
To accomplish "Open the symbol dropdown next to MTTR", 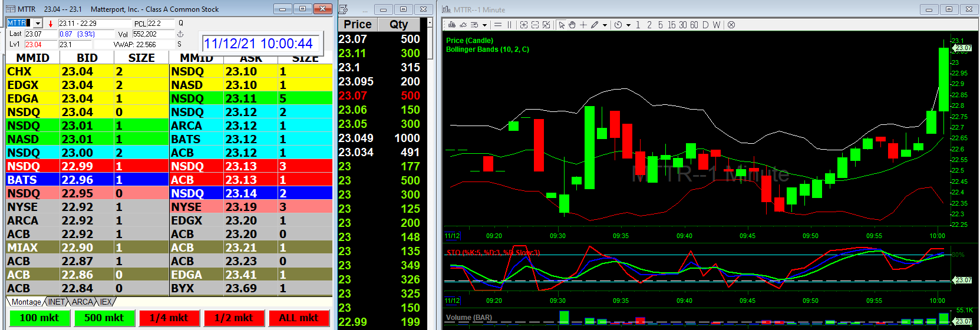I will pyautogui.click(x=38, y=23).
